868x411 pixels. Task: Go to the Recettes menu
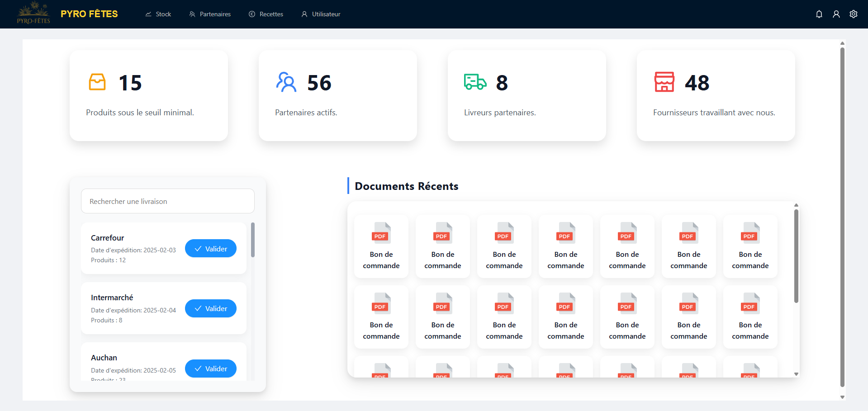[266, 14]
